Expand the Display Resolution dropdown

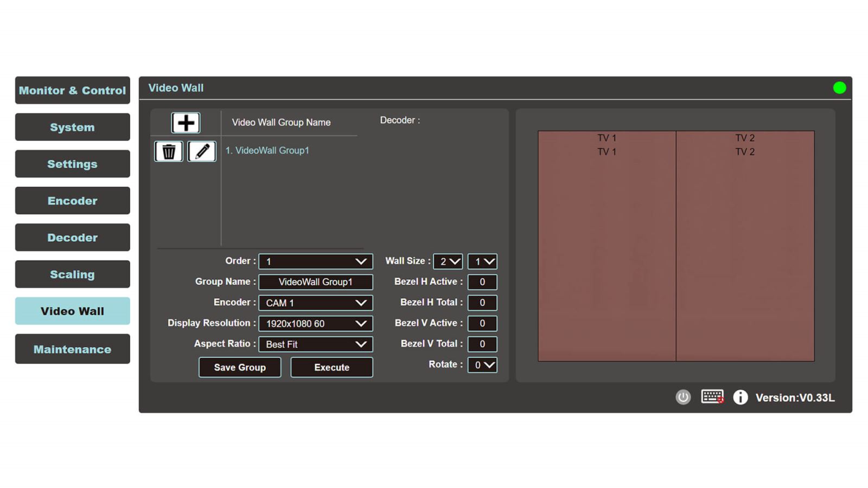pyautogui.click(x=316, y=323)
